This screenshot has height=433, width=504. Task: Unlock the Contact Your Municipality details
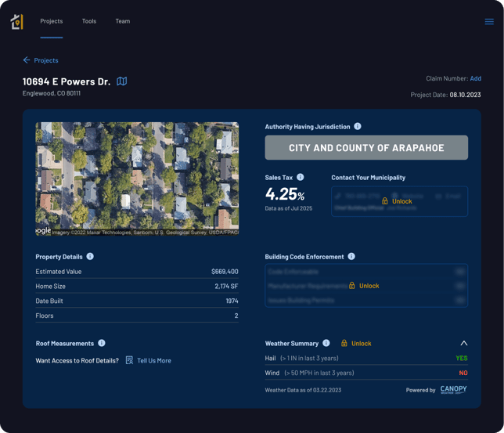pyautogui.click(x=401, y=201)
